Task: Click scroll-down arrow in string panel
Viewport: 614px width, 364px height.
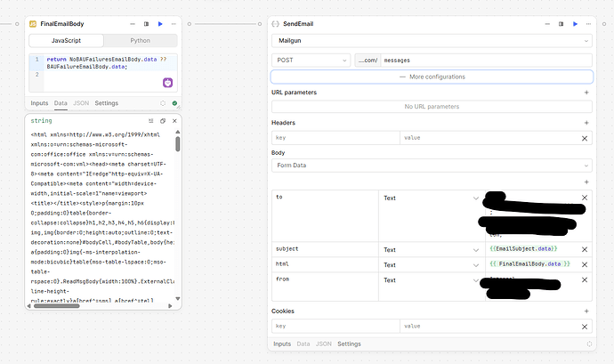Action: pyautogui.click(x=178, y=298)
